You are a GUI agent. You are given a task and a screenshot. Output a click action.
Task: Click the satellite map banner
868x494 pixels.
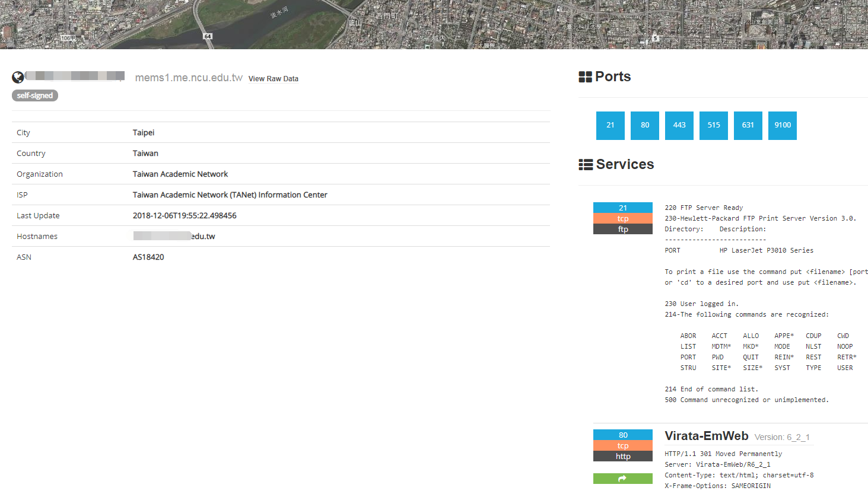(434, 24)
